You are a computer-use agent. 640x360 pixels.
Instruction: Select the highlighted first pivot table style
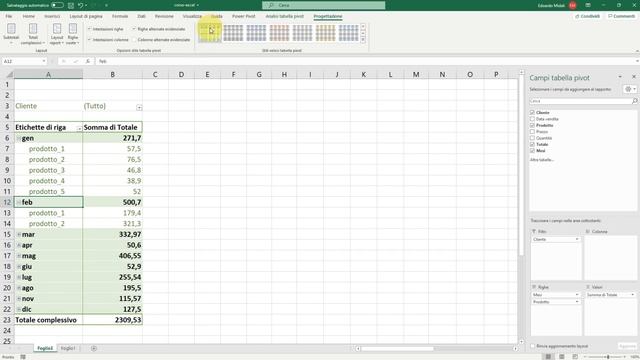point(209,33)
